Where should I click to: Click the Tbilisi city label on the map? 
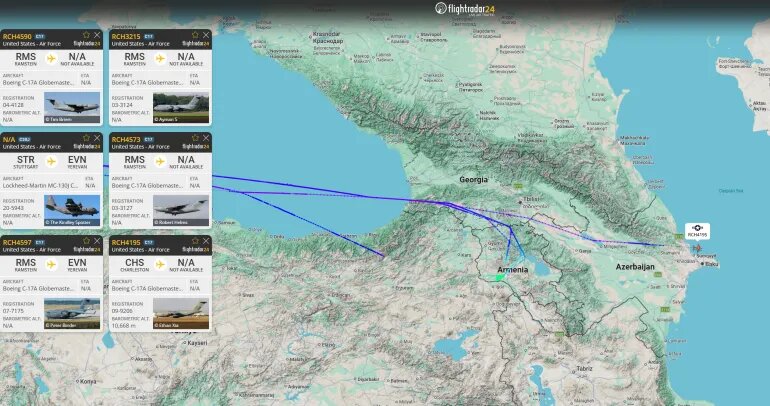[533, 199]
